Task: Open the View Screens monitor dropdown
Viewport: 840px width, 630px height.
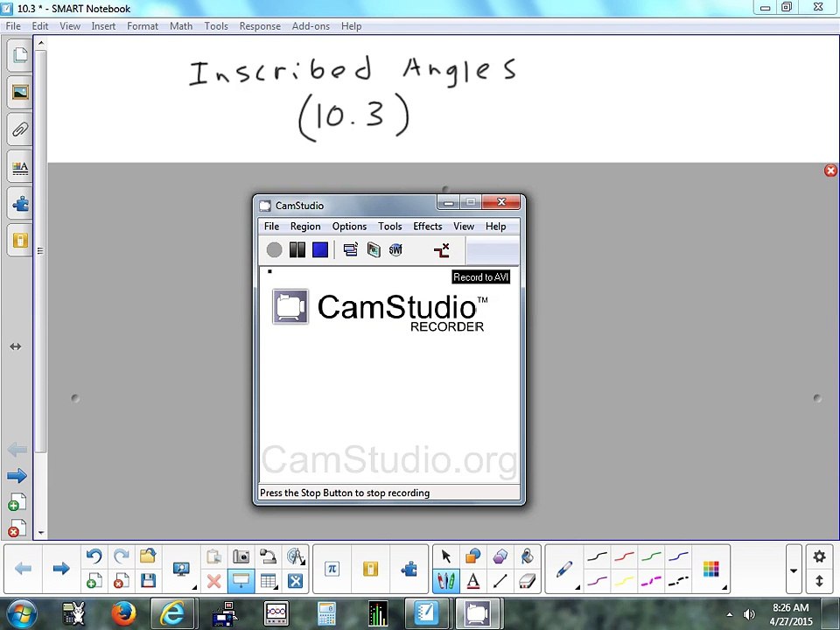Action: tap(182, 569)
